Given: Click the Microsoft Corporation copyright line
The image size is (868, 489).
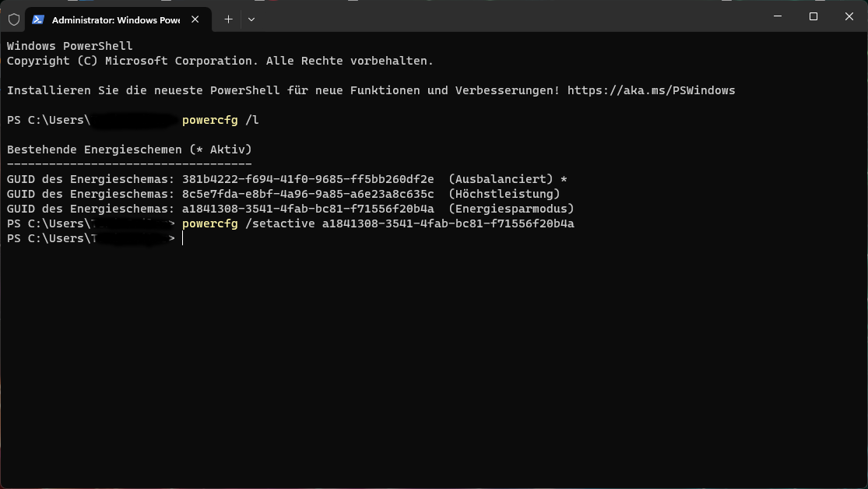Looking at the screenshot, I should (x=220, y=61).
